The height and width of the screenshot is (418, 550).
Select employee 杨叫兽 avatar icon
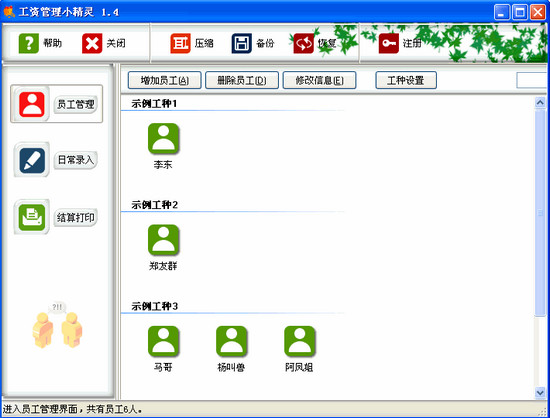point(232,341)
